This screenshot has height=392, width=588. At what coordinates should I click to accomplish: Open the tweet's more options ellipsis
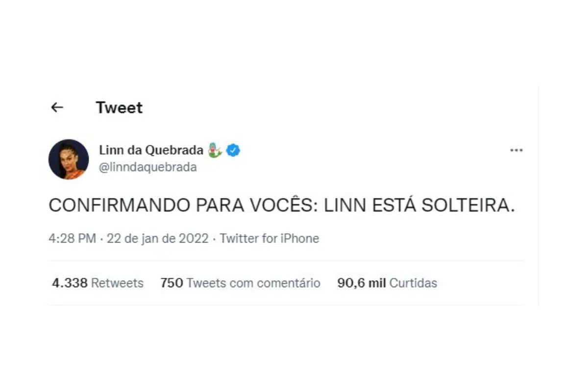coord(516,150)
